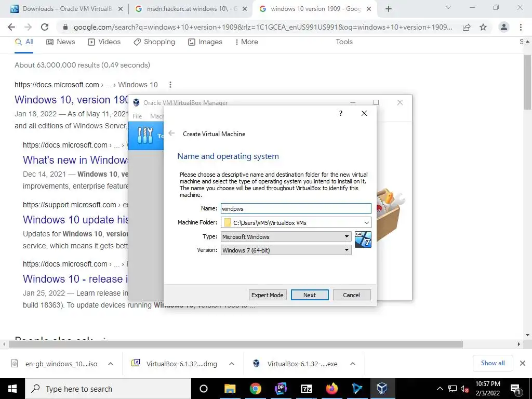The height and width of the screenshot is (399, 532).
Task: Open the 'Windows 10 update history' result link
Action: point(76,220)
